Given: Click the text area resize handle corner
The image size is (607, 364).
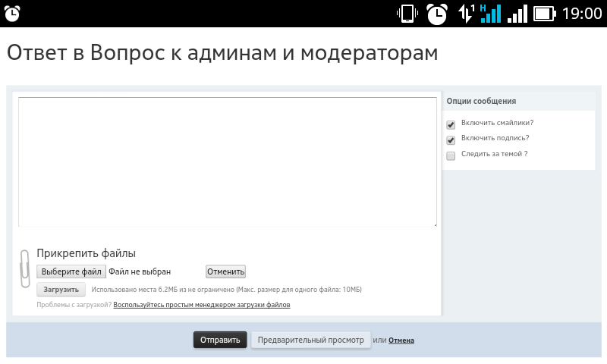Looking at the screenshot, I should [x=434, y=224].
